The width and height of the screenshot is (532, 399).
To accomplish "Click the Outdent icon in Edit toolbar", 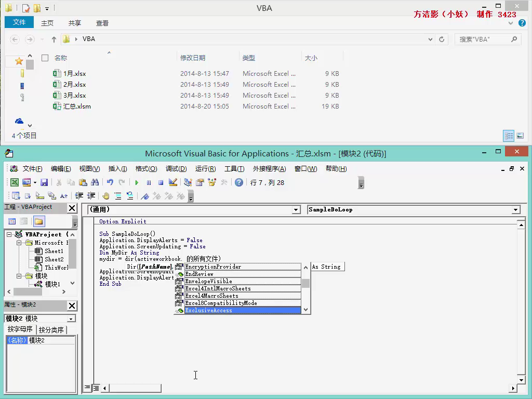I will pos(91,196).
